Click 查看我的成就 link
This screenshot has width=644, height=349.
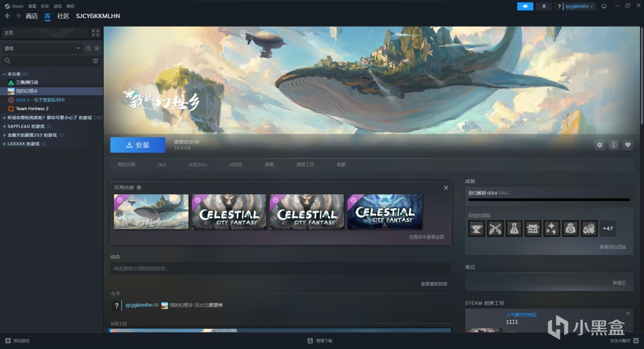613,247
